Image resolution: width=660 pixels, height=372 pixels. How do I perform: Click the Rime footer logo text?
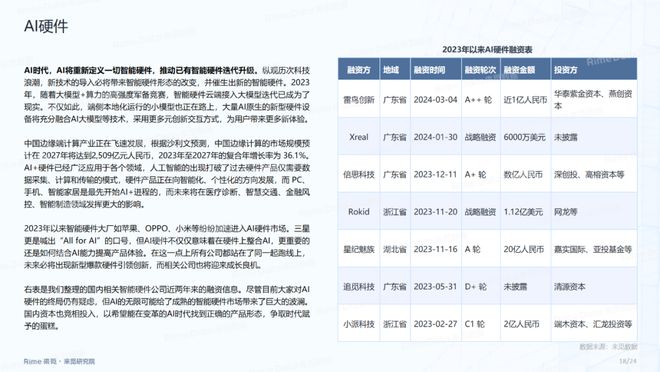point(59,361)
